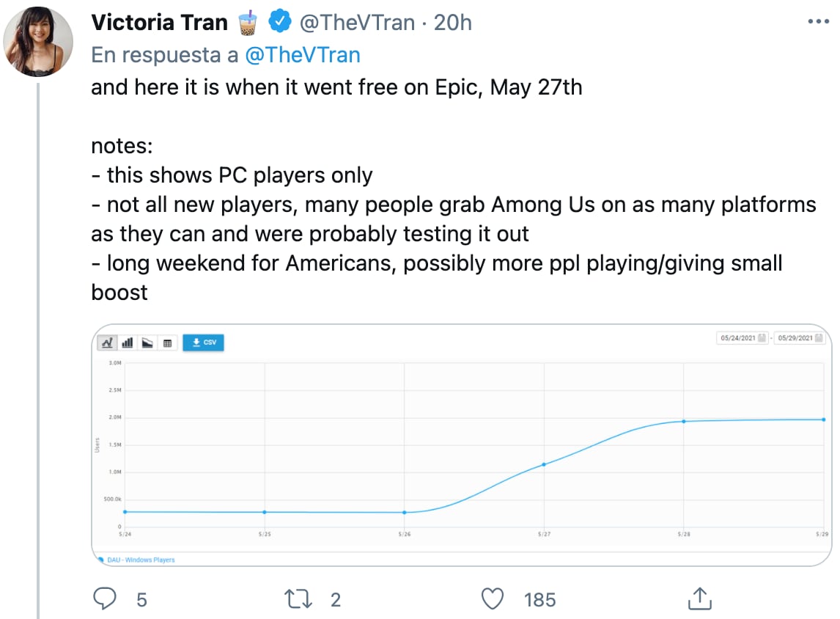This screenshot has width=840, height=619.
Task: Select the line chart view icon
Action: [x=107, y=343]
